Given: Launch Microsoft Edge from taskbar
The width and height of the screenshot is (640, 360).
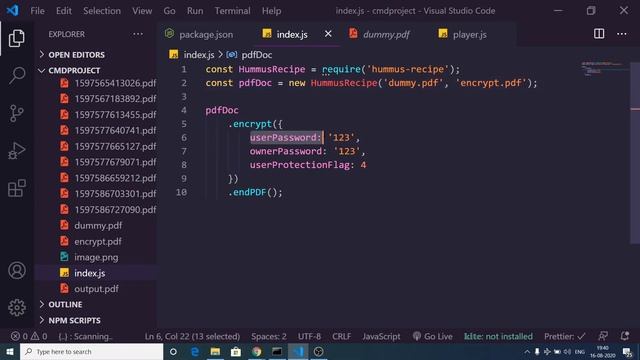Looking at the screenshot, I should tap(195, 351).
